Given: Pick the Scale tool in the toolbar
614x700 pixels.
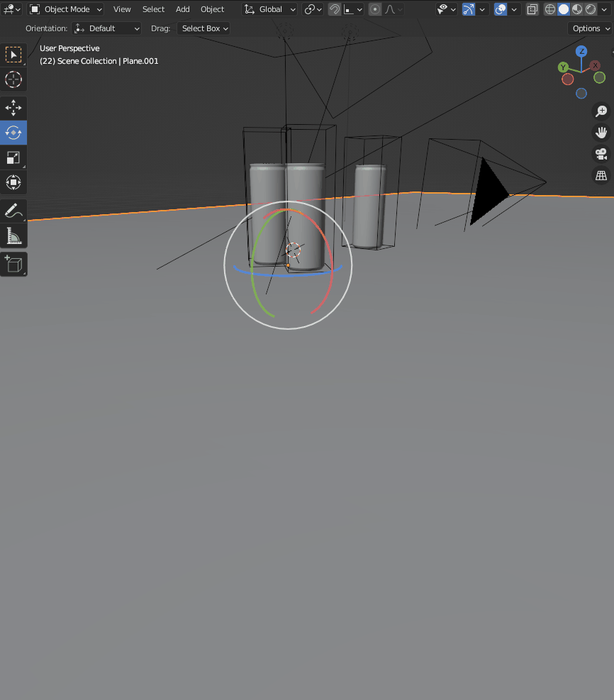Looking at the screenshot, I should coord(13,157).
